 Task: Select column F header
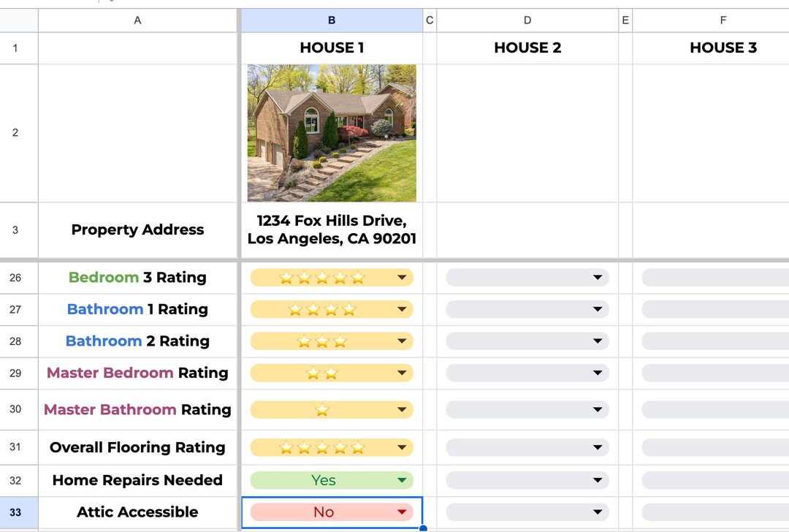tap(723, 20)
